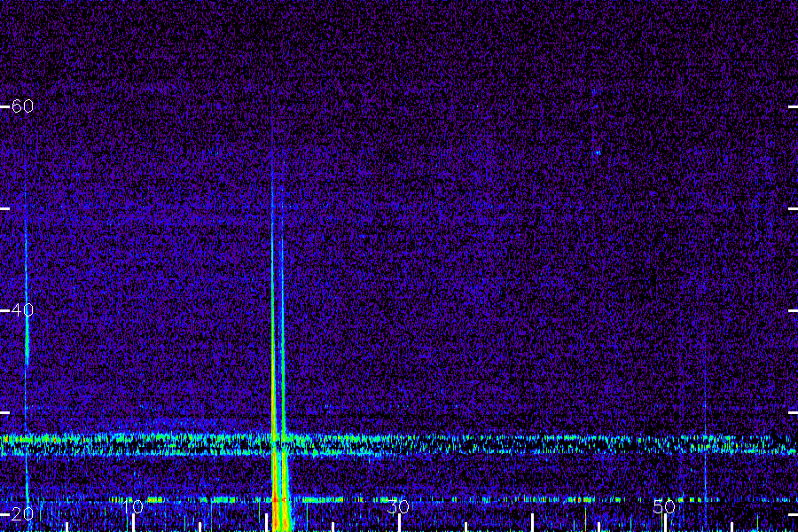798x532 pixels.
Task: Click the 10 label on horizontal axis
Action: (x=133, y=506)
